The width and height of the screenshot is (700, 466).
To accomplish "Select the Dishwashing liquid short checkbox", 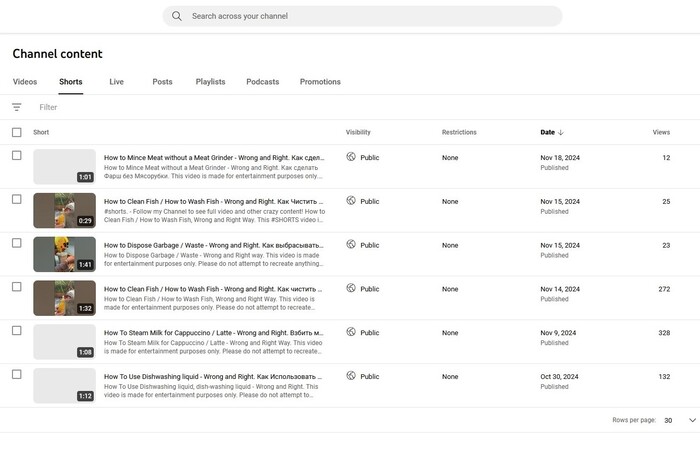I will pyautogui.click(x=17, y=374).
